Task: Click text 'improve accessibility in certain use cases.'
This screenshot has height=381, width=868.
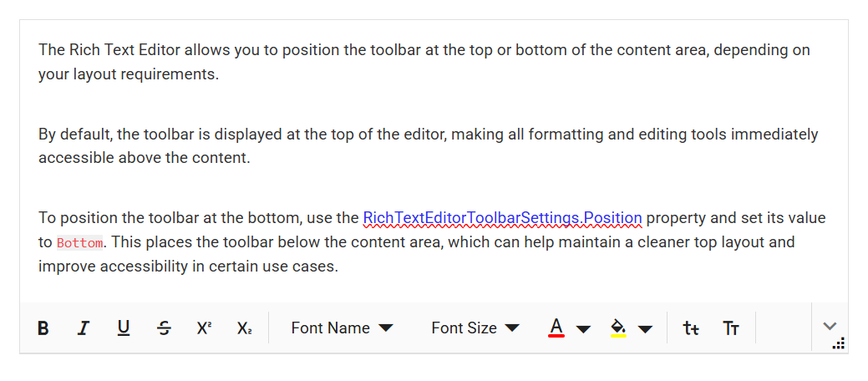Action: [188, 267]
